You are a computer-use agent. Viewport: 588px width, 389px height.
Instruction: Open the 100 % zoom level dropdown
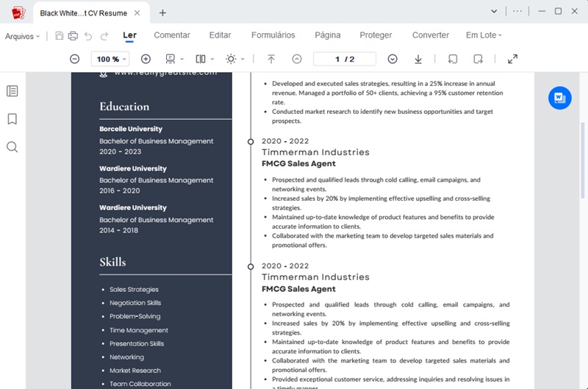tap(111, 59)
